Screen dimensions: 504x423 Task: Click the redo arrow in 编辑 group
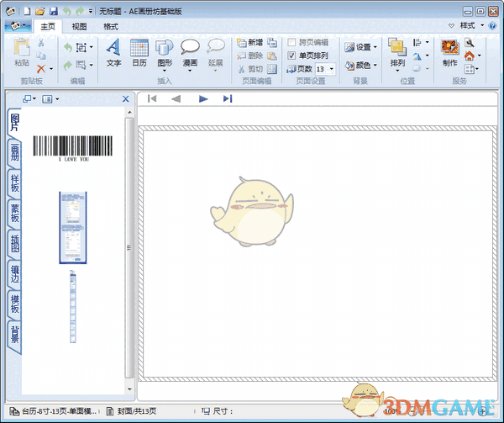(68, 66)
